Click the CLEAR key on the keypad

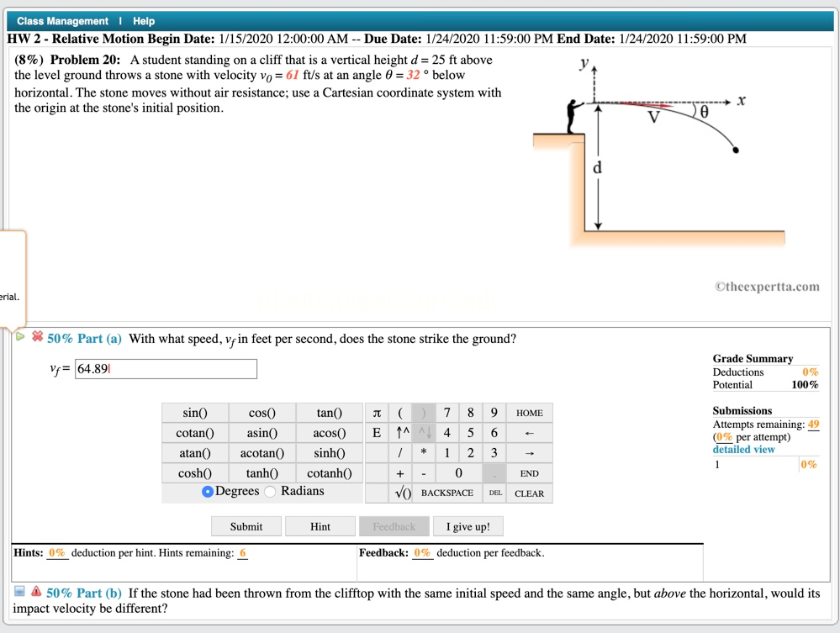[x=529, y=493]
